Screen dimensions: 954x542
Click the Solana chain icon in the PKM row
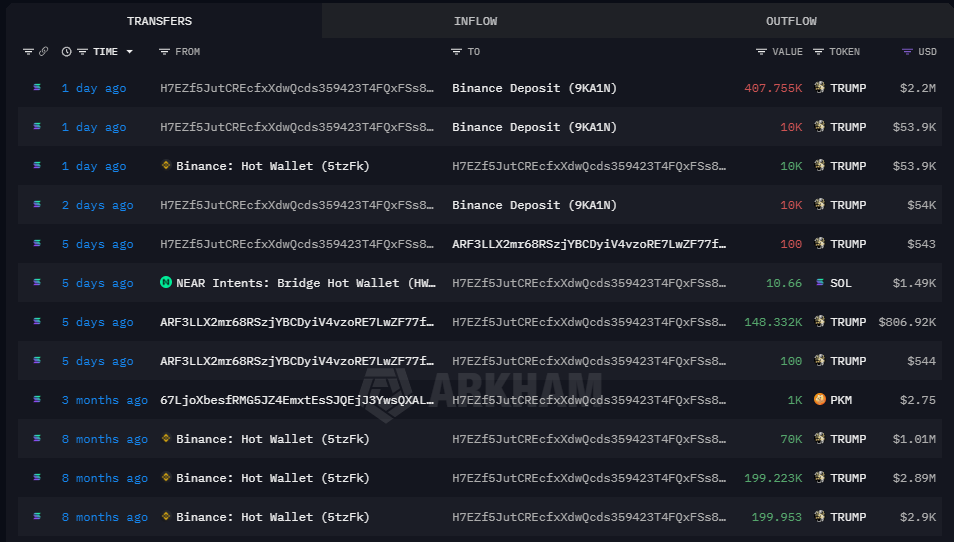[38, 400]
